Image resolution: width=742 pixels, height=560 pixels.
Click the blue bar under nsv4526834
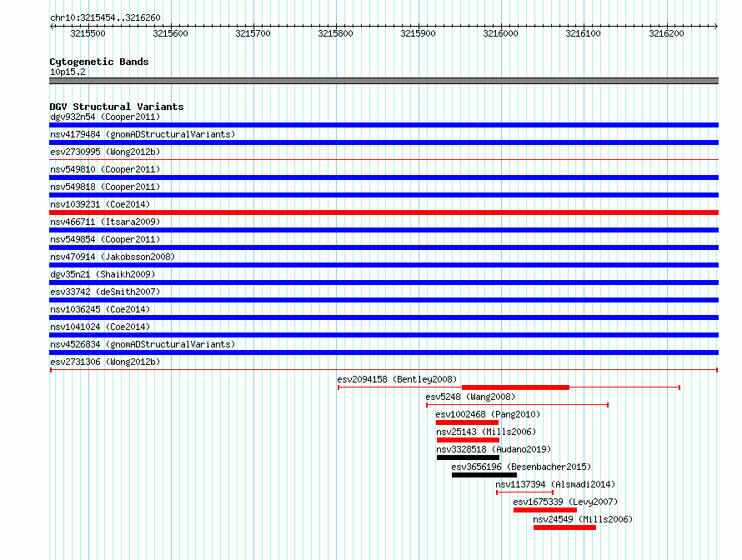pos(384,352)
